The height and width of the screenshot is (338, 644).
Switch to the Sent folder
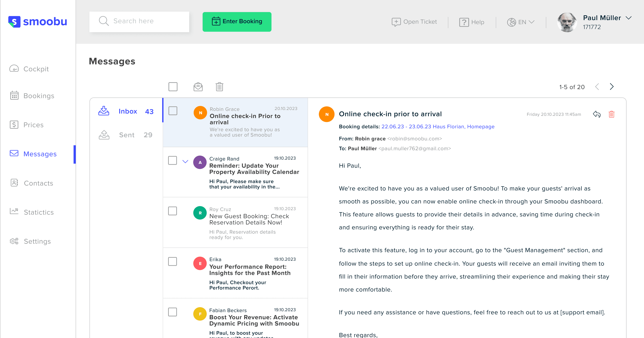pos(127,135)
